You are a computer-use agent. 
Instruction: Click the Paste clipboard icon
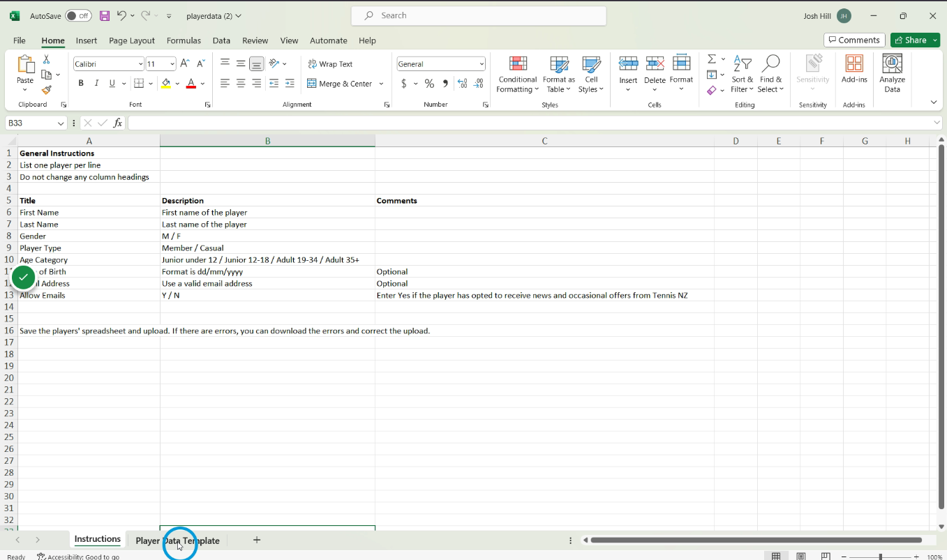coord(25,65)
